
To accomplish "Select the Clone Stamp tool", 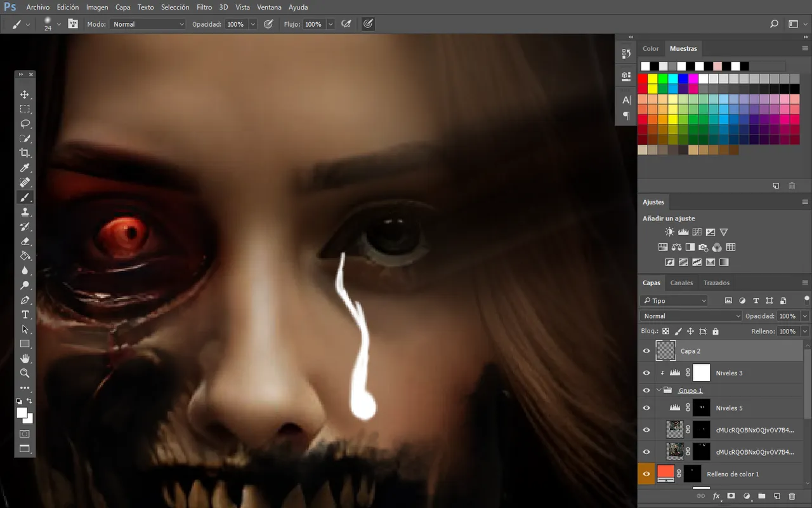I will [x=25, y=212].
